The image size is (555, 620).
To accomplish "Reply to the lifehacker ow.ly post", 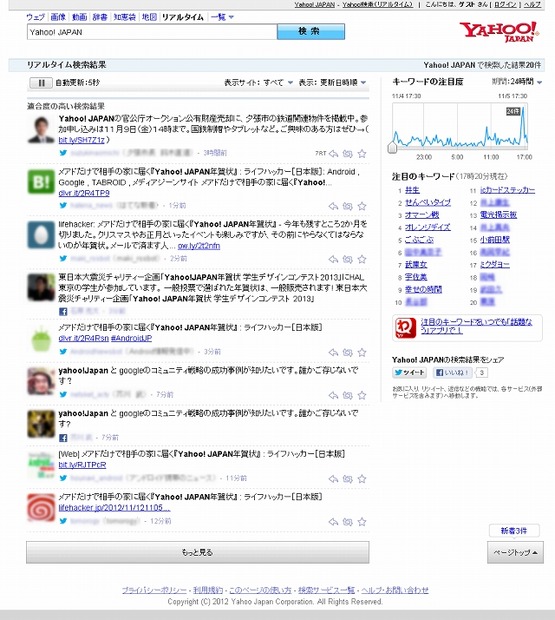I will click(x=333, y=259).
